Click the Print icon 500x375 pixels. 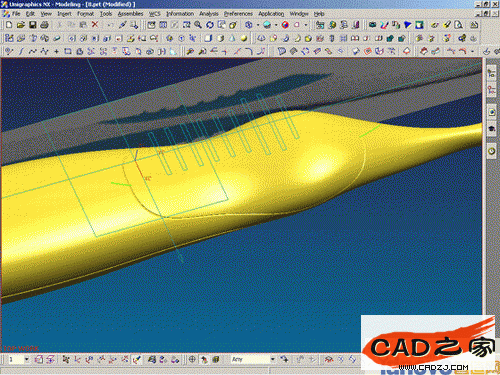tap(44, 25)
